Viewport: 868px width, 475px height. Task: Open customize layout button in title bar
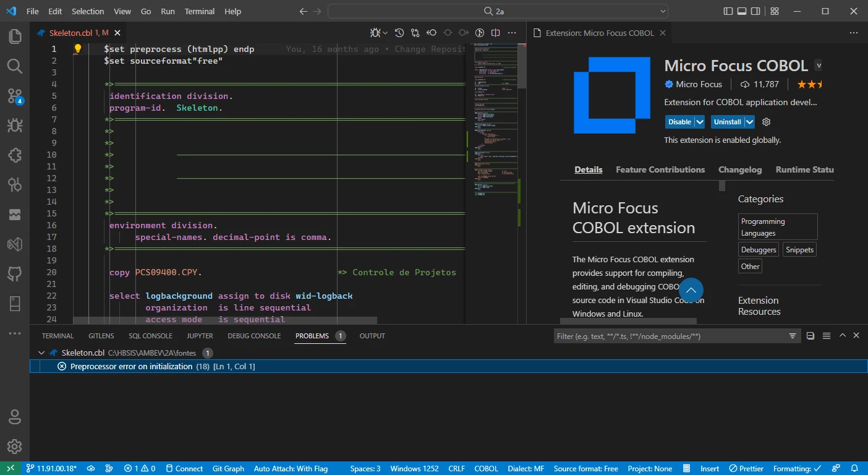(775, 11)
